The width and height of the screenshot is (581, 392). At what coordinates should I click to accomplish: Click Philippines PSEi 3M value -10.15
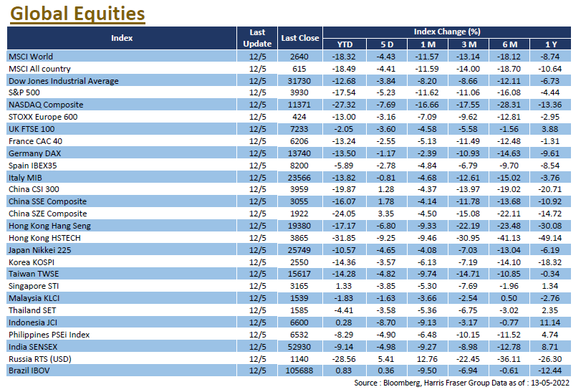(468, 335)
